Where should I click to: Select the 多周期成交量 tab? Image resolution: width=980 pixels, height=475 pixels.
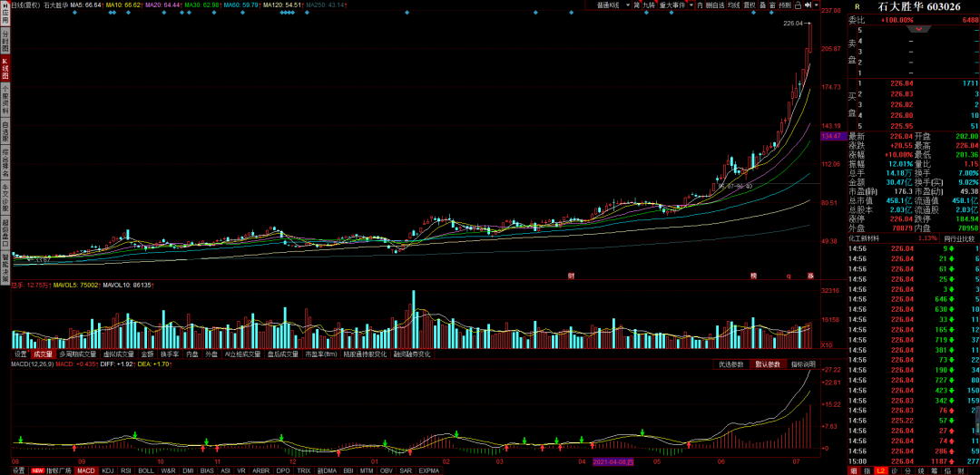point(79,354)
